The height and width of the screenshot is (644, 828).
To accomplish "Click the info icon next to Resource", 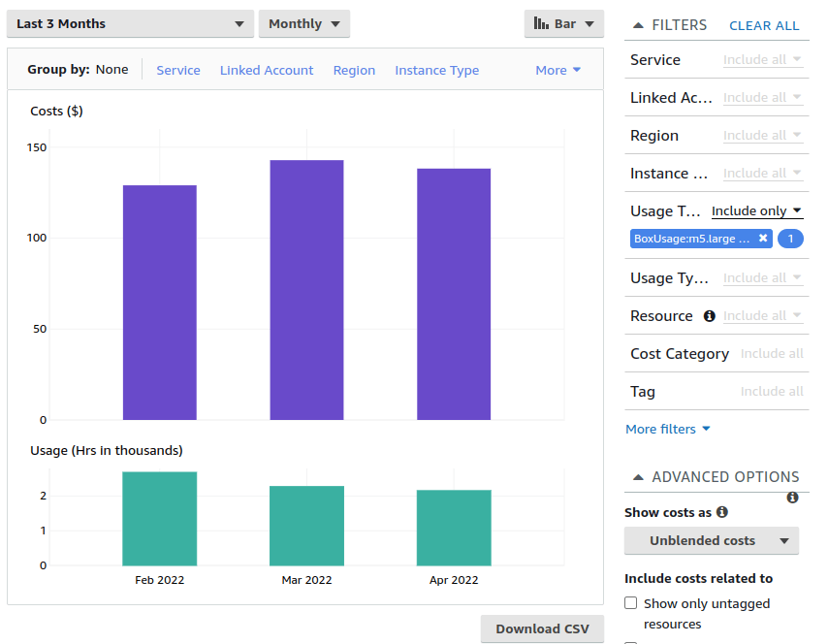I will coord(709,316).
